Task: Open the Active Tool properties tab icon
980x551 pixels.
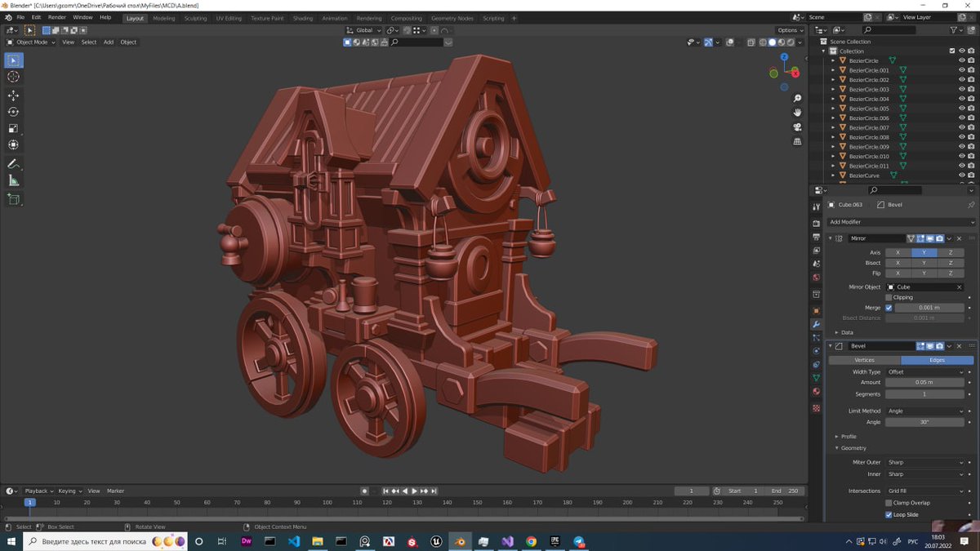Action: click(816, 207)
